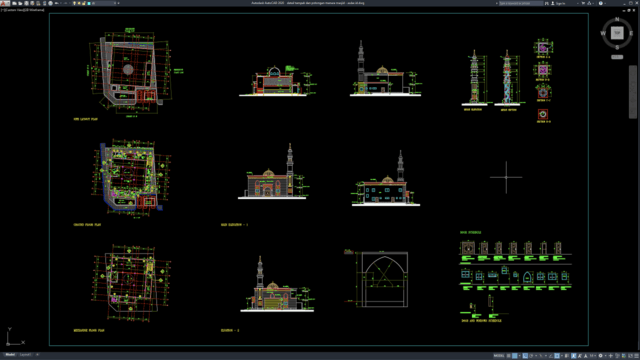The image size is (640, 360).
Task: Click the Autodesk App Store cart icon
Action: [583, 3]
